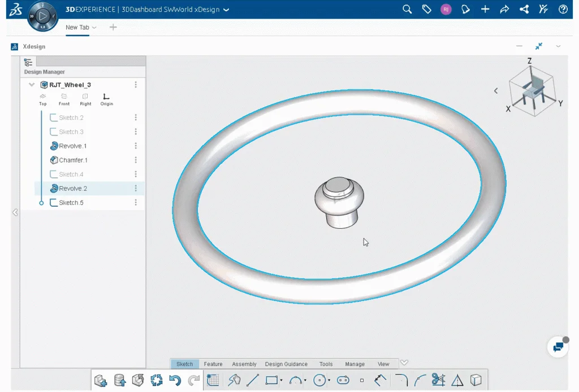Select Revolve.1 in the design tree
579x392 pixels.
[72, 146]
